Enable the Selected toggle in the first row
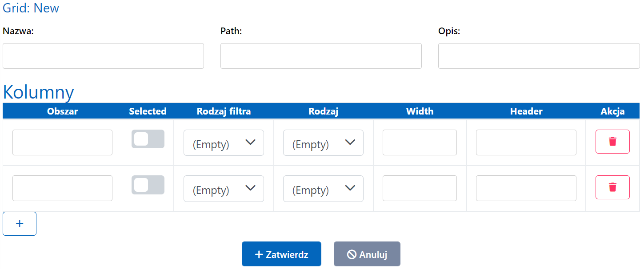Image resolution: width=644 pixels, height=269 pixels. coord(148,139)
